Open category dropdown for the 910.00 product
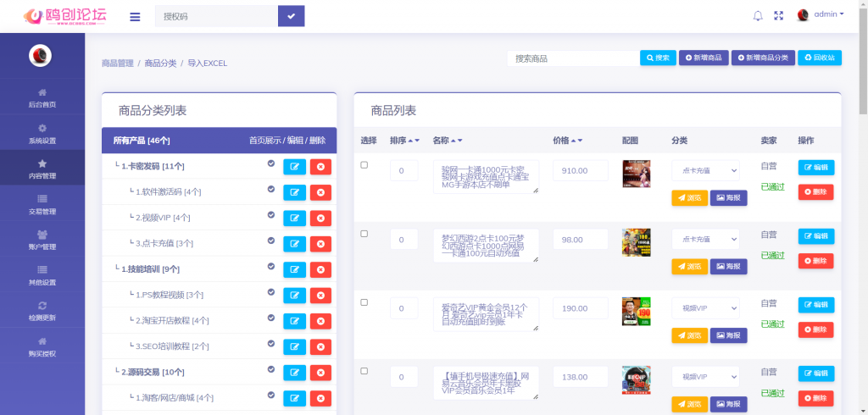Screen dimensions: 868x415 click(706, 170)
